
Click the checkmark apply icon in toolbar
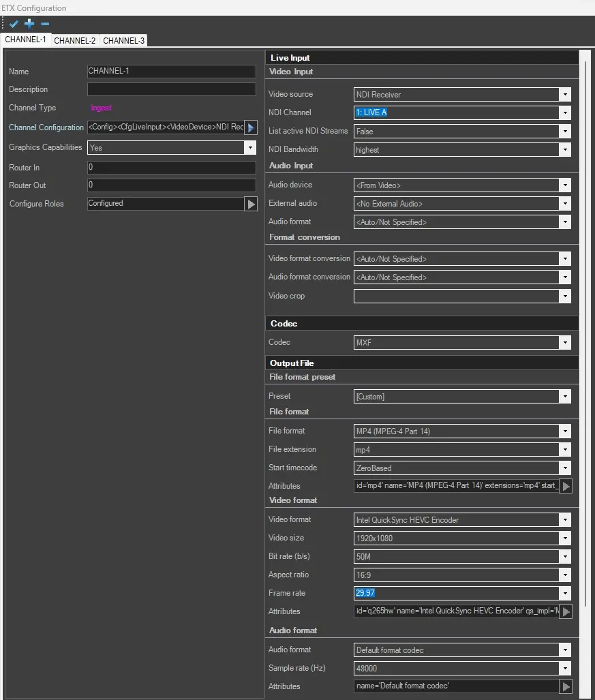coord(14,25)
